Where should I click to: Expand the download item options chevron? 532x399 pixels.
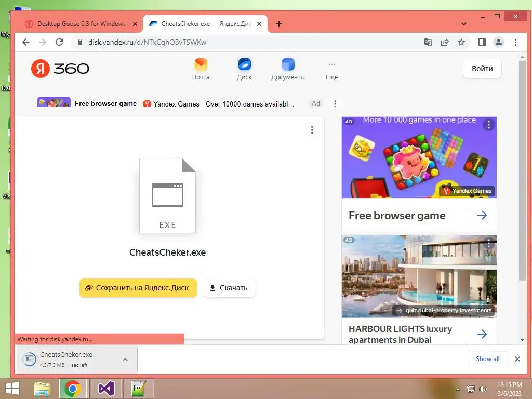[125, 360]
